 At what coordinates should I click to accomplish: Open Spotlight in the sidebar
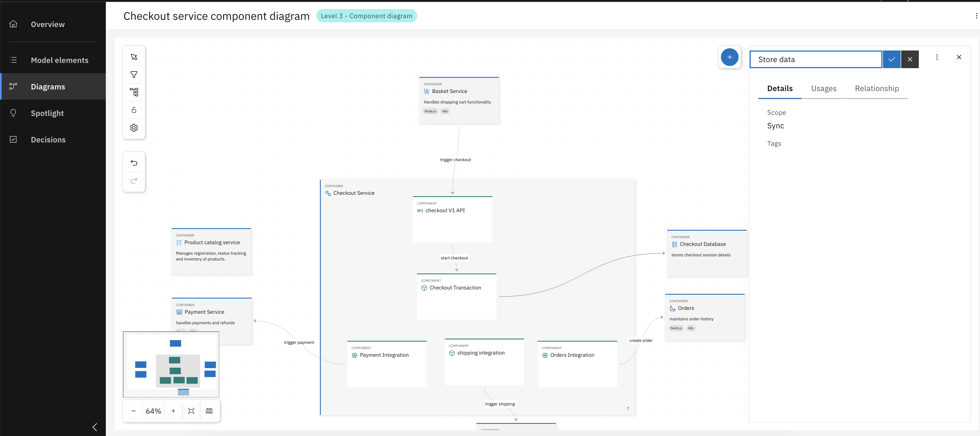point(47,113)
